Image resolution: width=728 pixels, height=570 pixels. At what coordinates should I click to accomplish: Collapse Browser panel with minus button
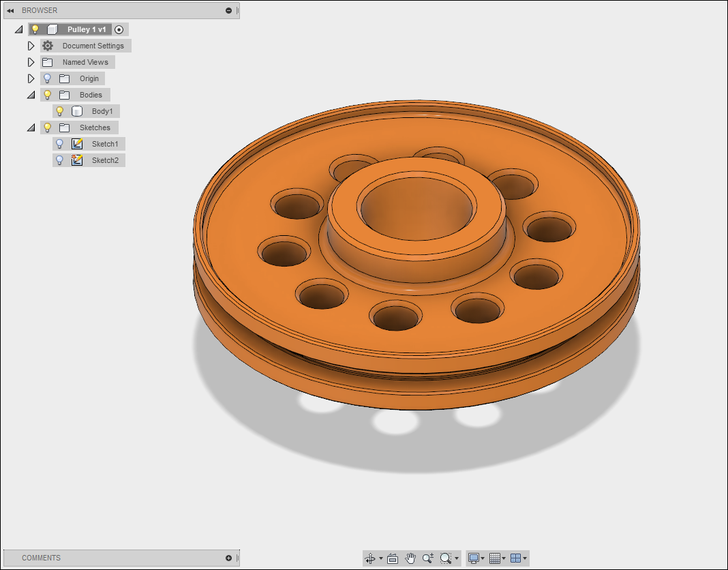tap(228, 10)
